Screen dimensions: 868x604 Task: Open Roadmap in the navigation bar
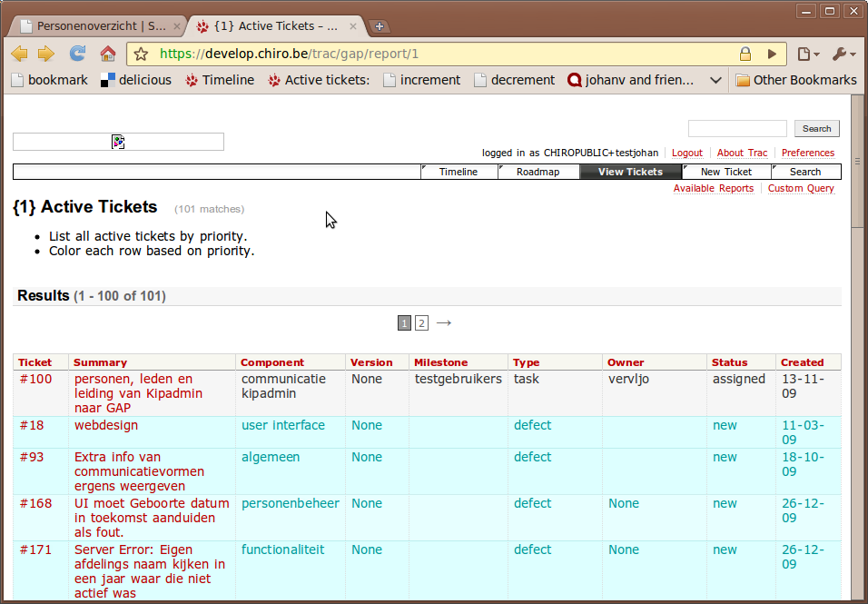538,172
